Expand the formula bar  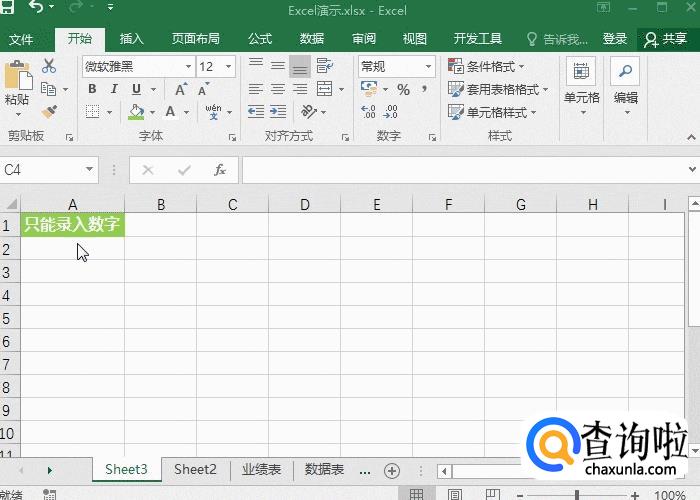[x=692, y=170]
